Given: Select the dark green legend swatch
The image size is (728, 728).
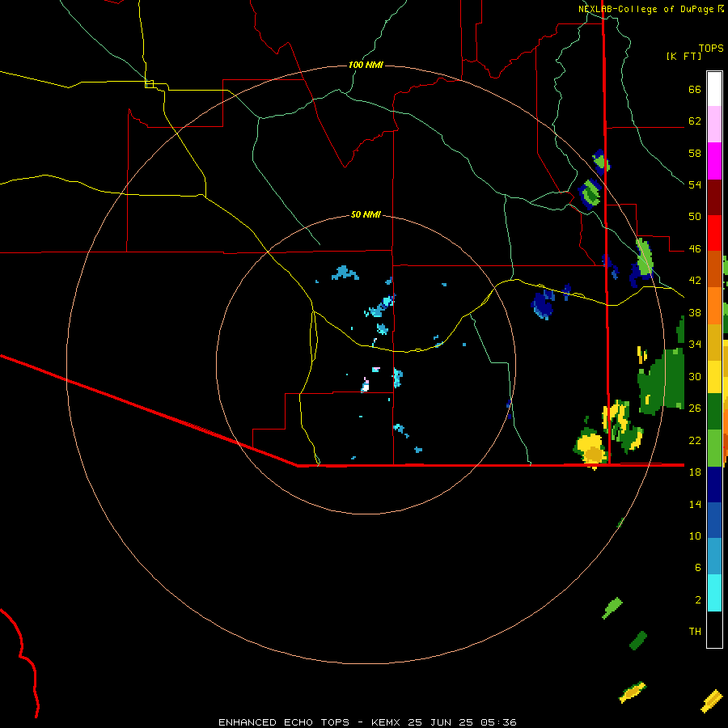Looking at the screenshot, I should point(714,412).
